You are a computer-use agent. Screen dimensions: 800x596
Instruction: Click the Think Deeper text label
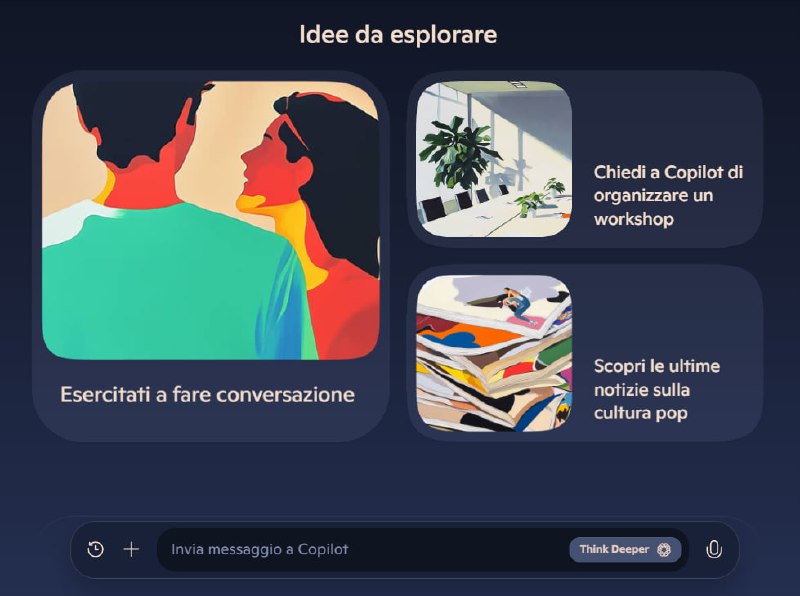pyautogui.click(x=614, y=550)
